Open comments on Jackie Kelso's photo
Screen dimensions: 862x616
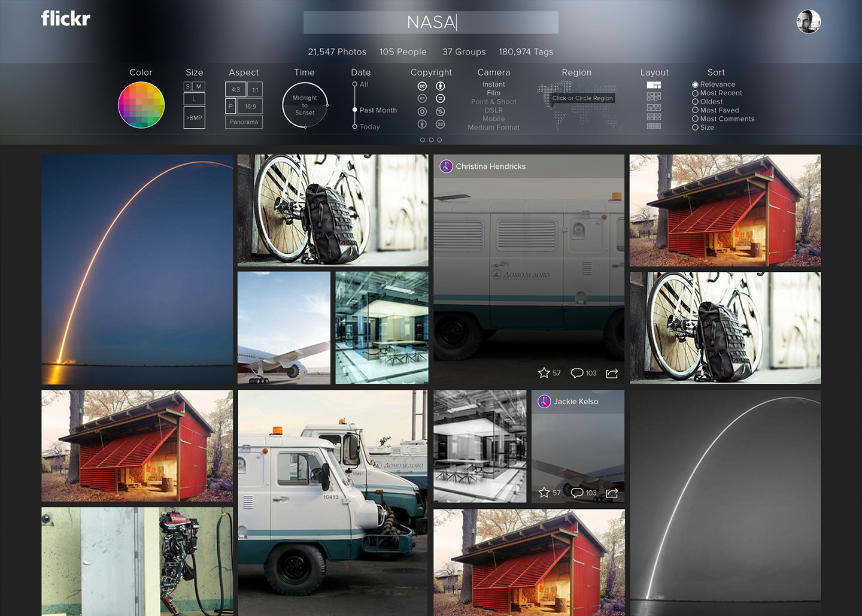[x=577, y=492]
